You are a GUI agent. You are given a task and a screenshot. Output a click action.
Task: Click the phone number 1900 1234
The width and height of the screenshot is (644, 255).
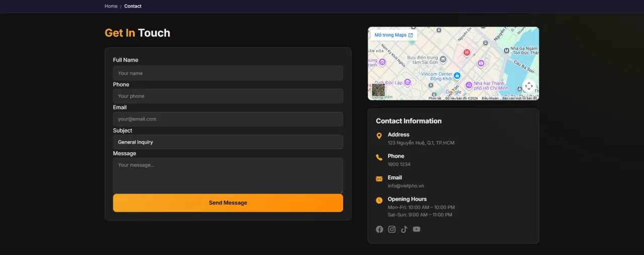399,164
